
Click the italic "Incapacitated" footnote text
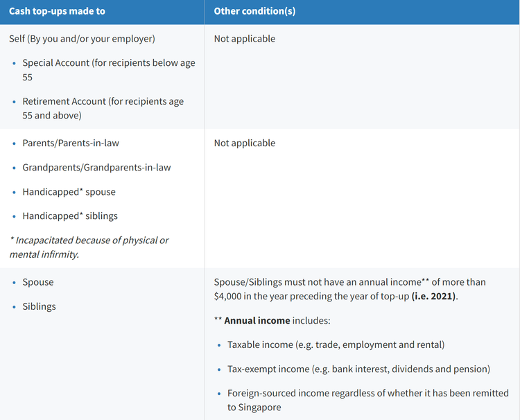pyautogui.click(x=89, y=247)
